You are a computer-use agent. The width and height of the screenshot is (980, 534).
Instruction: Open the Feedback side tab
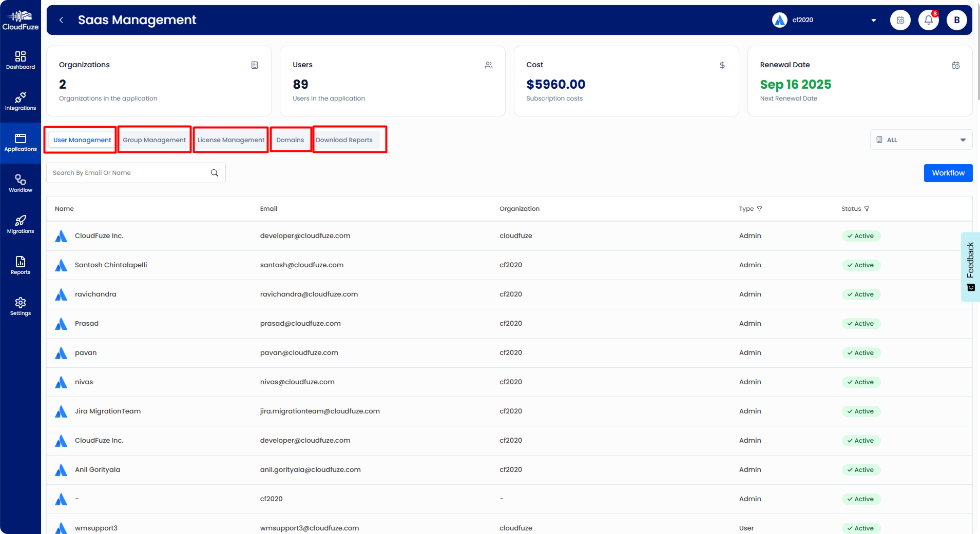[970, 267]
